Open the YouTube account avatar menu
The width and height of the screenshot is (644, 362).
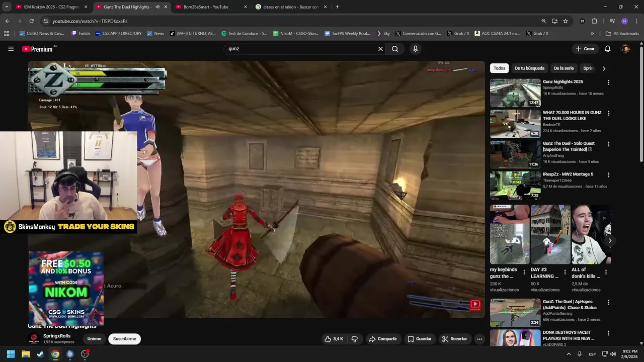(x=625, y=49)
